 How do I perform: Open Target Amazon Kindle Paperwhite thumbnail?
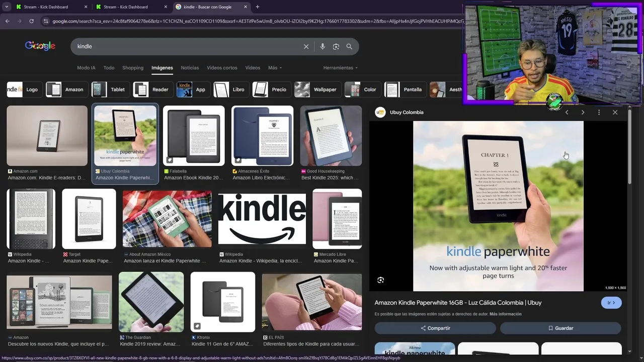(x=89, y=219)
